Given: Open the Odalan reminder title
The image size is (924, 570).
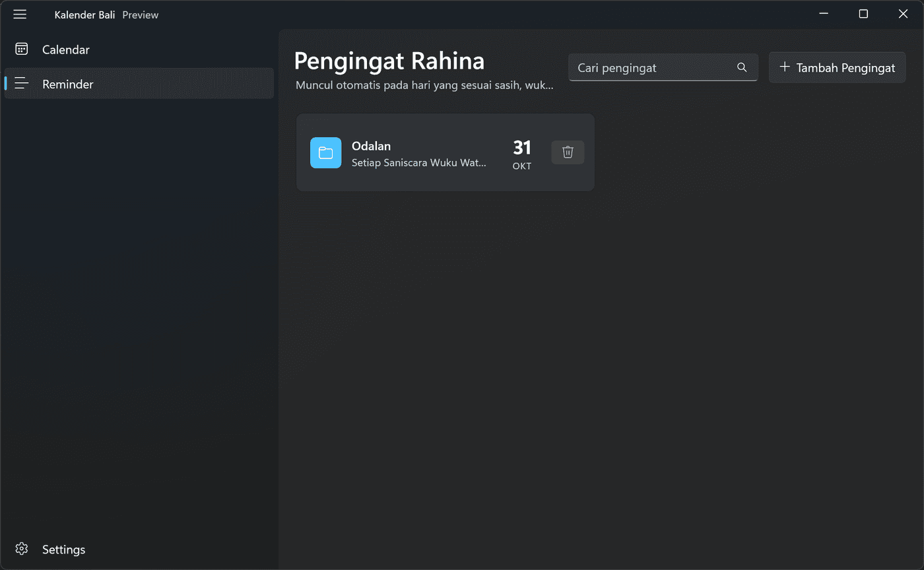Looking at the screenshot, I should point(371,146).
